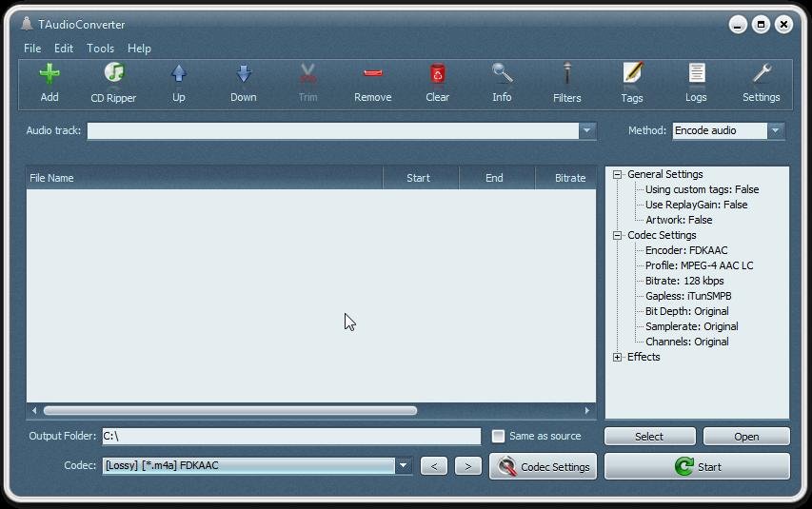812x509 pixels.
Task: Open the Edit menu
Action: [x=64, y=49]
